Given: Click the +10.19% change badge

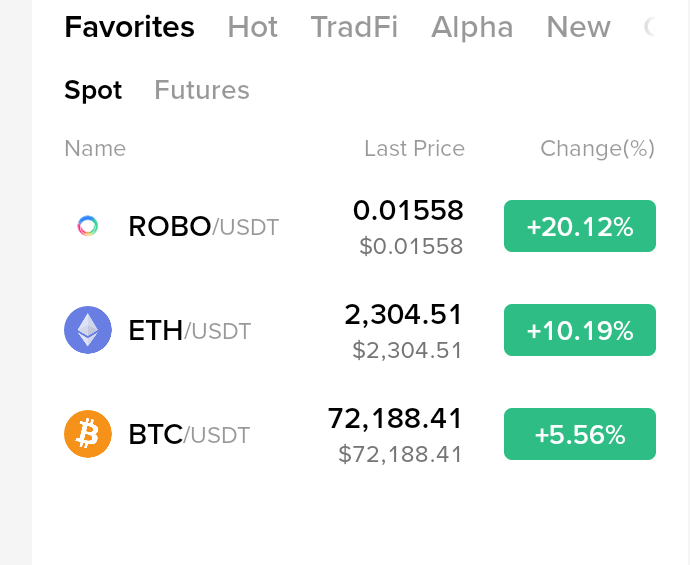Looking at the screenshot, I should [580, 330].
